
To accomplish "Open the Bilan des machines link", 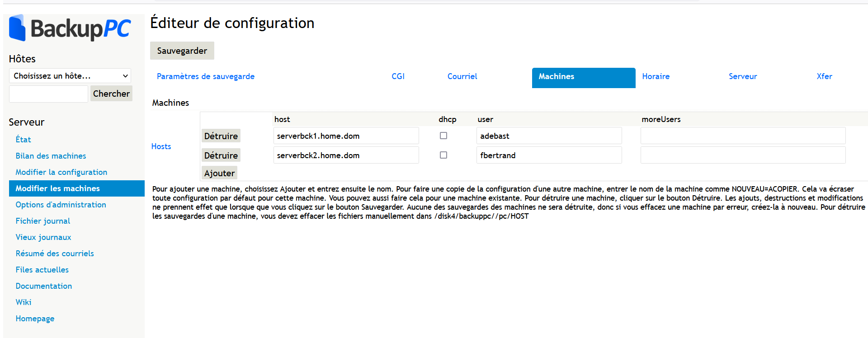I will click(51, 156).
